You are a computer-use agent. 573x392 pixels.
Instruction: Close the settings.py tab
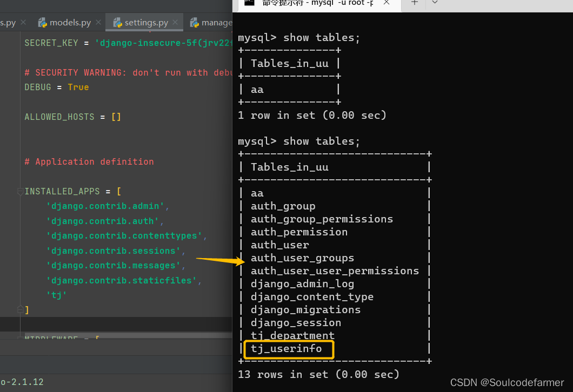[175, 22]
